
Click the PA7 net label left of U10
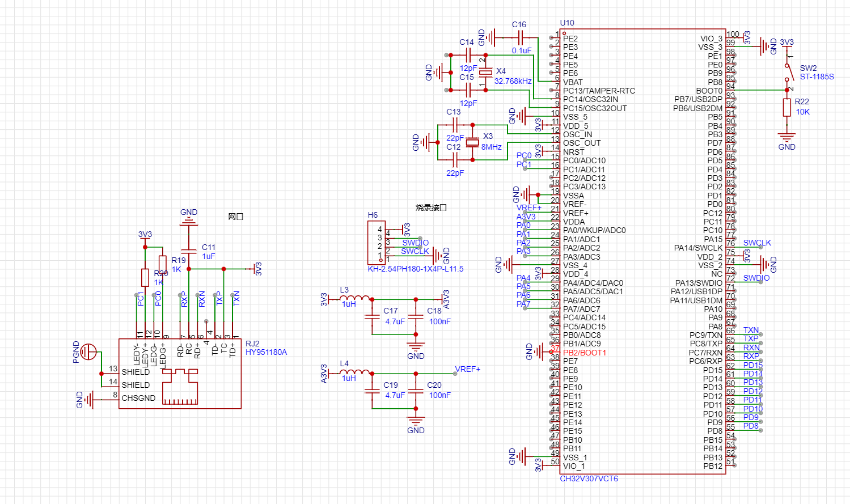(x=523, y=304)
